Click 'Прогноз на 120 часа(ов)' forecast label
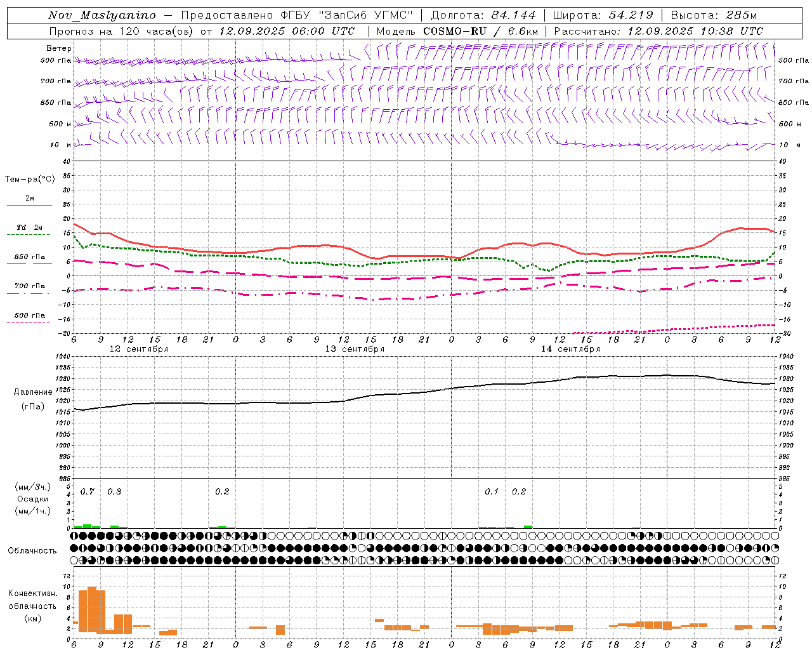 click(x=122, y=31)
